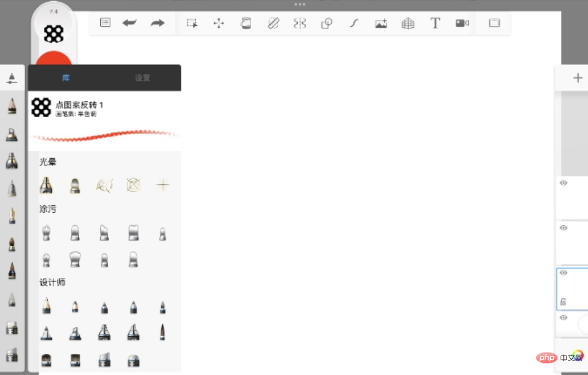Choose the circled scribble glow brush in 光晕
This screenshot has height=375, width=588.
click(133, 185)
